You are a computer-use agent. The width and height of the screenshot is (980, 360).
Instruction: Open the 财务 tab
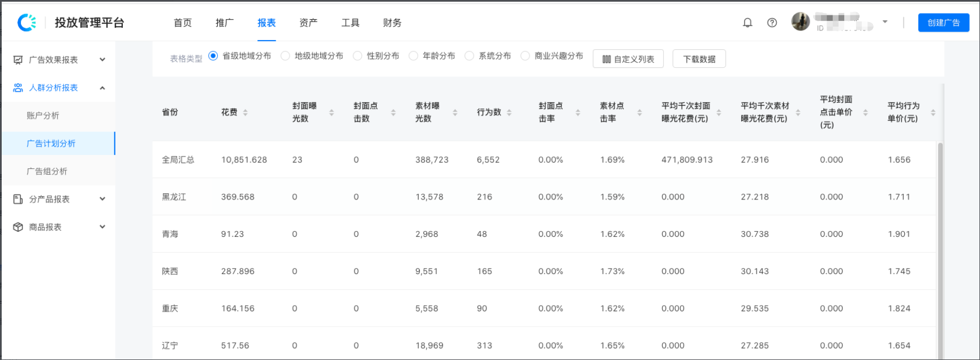click(x=392, y=23)
